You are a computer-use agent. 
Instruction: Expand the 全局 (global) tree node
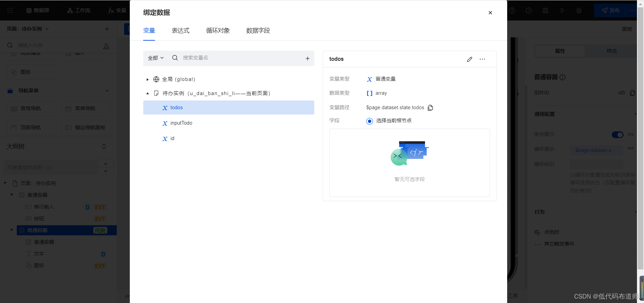148,80
